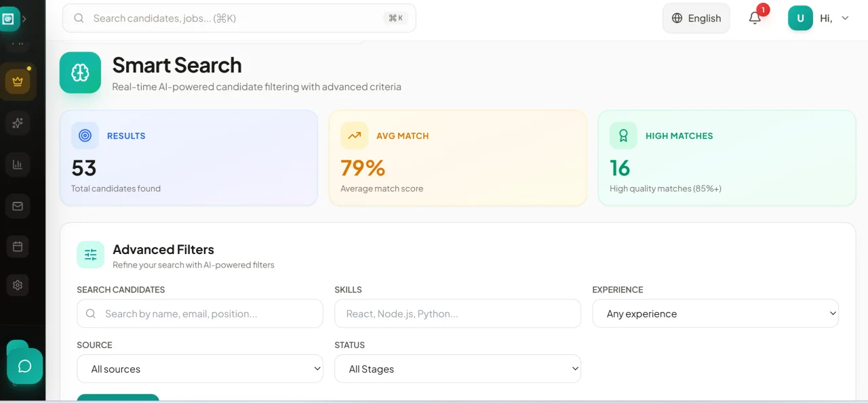Screen dimensions: 868x403
Task: Click the magnifier icon in Search Candidates field
Action: 91,314
